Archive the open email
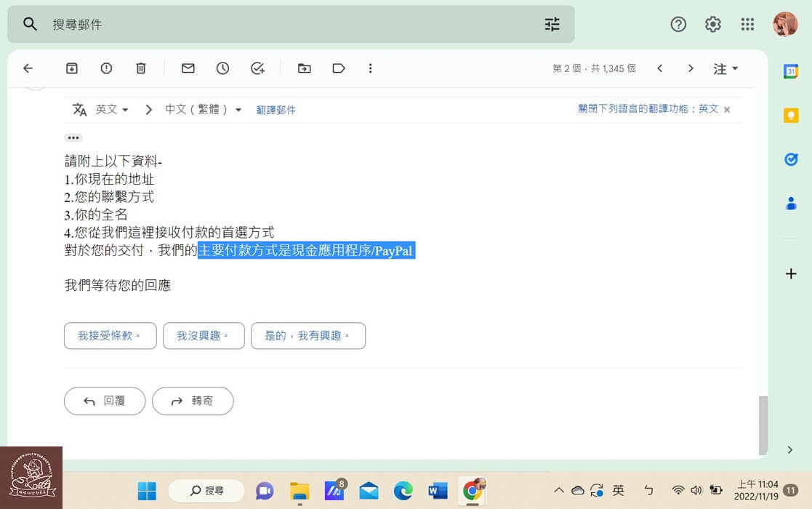The width and height of the screenshot is (812, 509). [x=71, y=68]
